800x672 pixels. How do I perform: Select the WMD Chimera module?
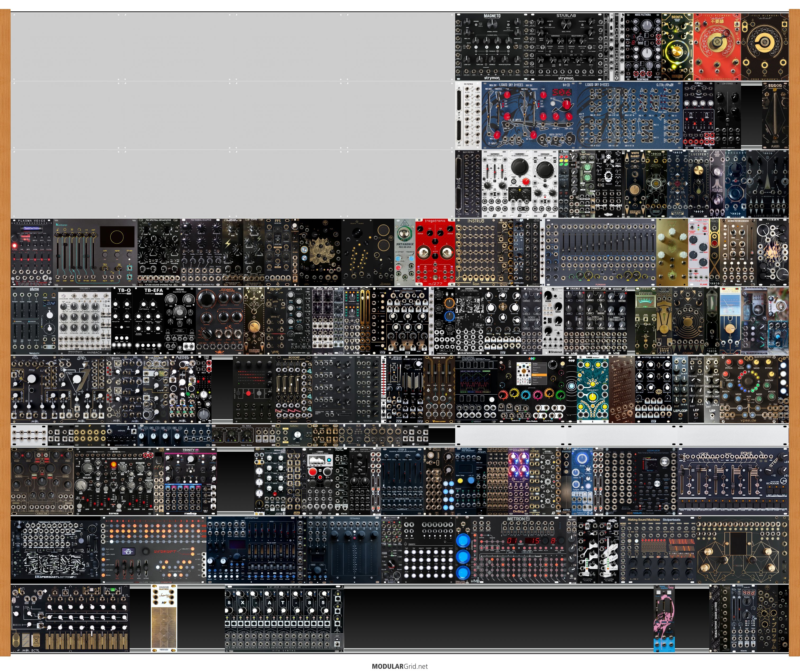pyautogui.click(x=596, y=321)
